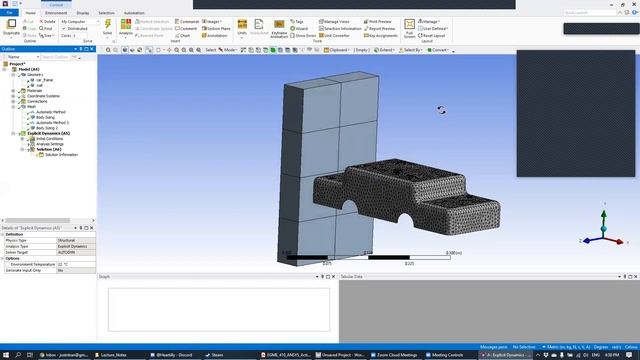Expand the Connections tree node
This screenshot has width=640, height=360.
pos(13,101)
